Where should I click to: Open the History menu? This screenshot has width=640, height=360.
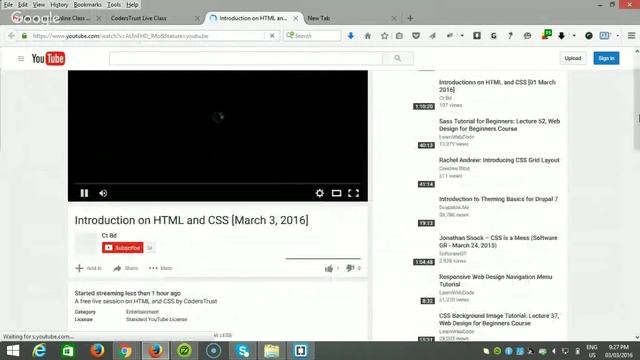(x=59, y=5)
